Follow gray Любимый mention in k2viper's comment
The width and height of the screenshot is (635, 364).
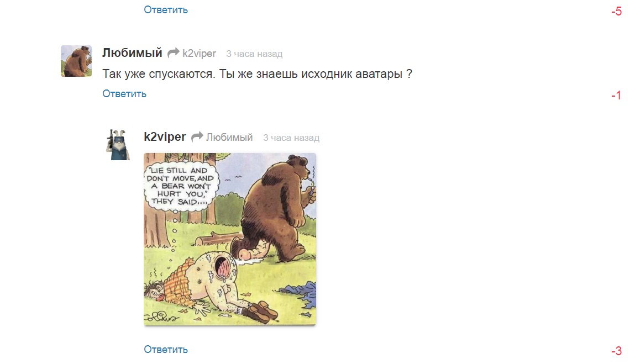pyautogui.click(x=229, y=138)
